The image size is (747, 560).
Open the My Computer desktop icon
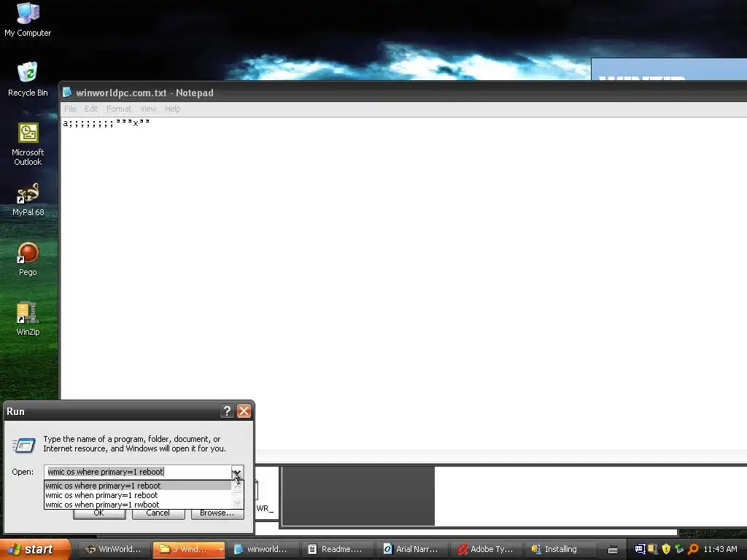[28, 19]
